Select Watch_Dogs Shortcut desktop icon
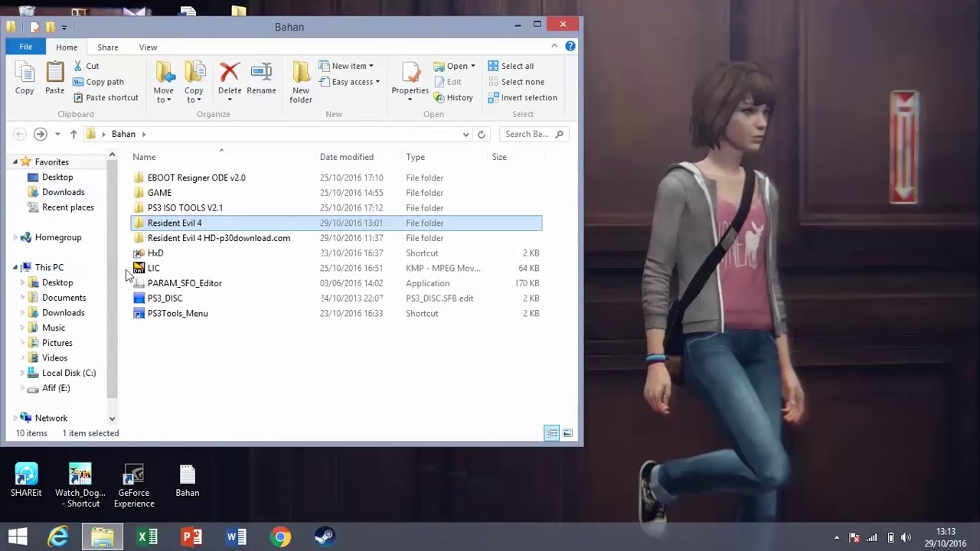 coord(80,485)
